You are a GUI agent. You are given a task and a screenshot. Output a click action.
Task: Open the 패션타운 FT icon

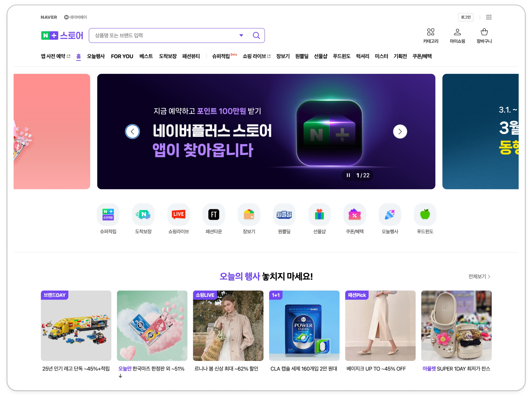click(x=214, y=215)
